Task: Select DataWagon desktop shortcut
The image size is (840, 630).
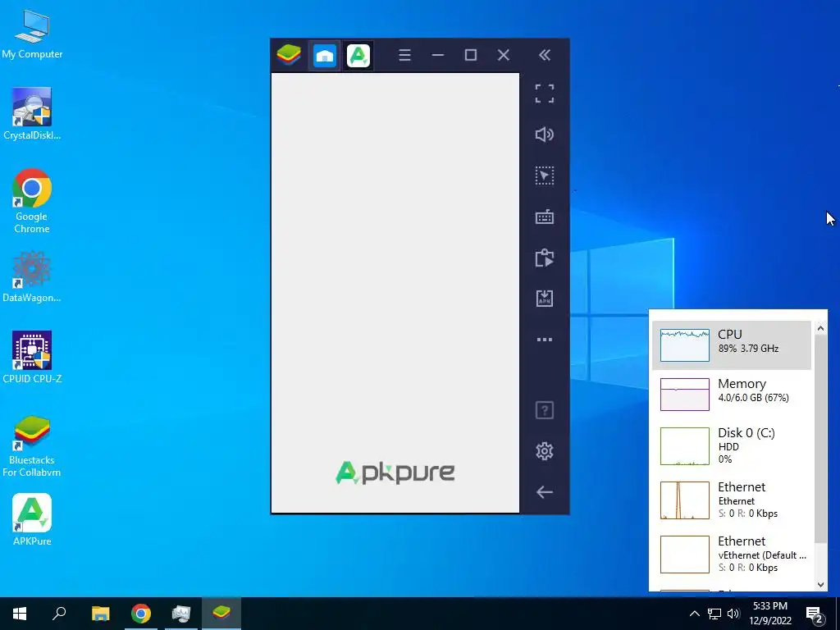Action: click(32, 276)
